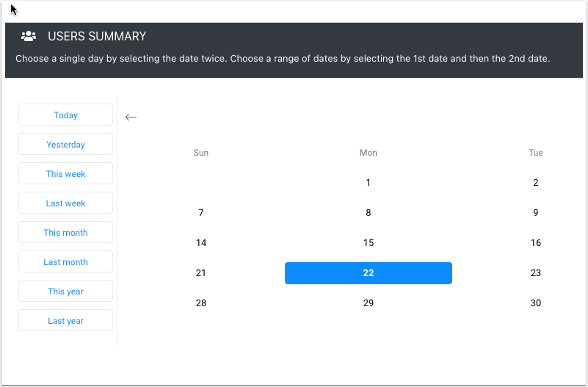Select the Last week range
This screenshot has width=588, height=387.
65,203
